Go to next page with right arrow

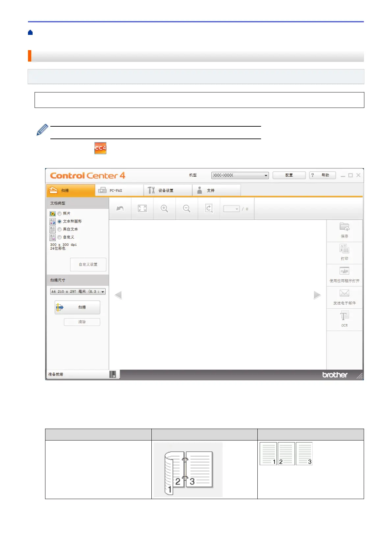point(317,295)
